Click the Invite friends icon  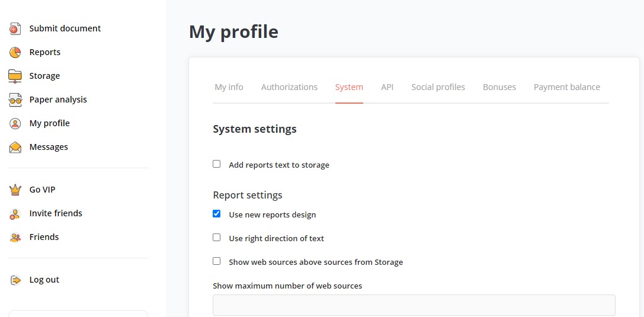coord(15,213)
